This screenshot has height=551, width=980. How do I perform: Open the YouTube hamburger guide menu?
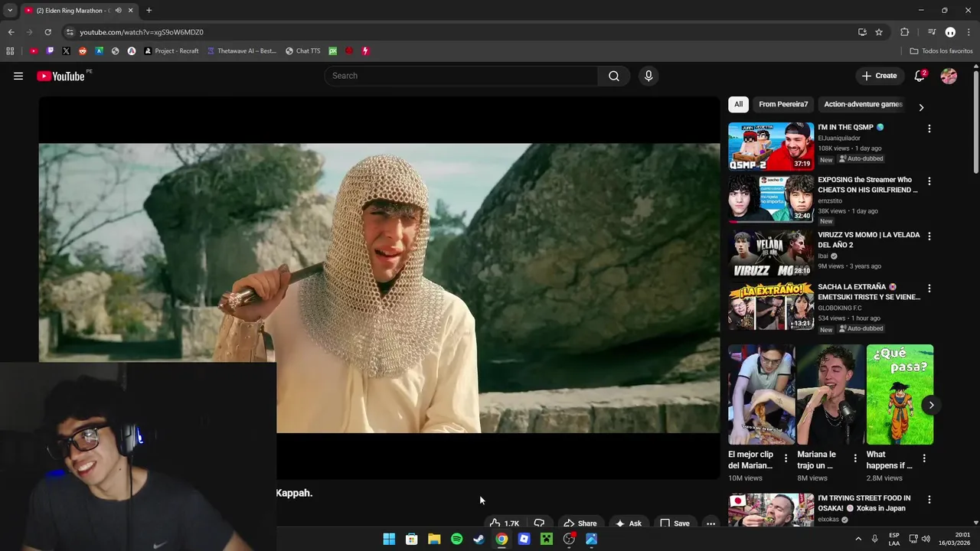pos(18,76)
